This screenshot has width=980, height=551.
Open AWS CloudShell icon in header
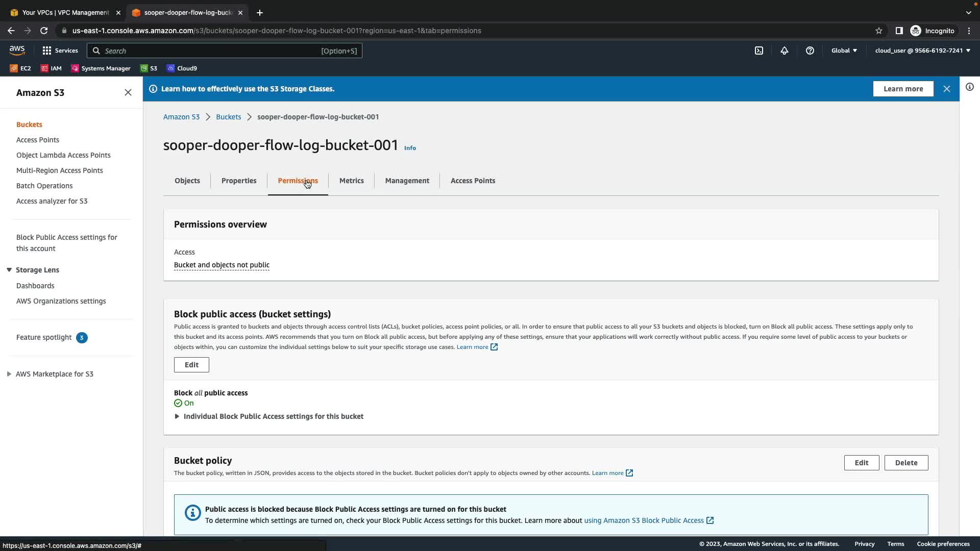click(759, 51)
